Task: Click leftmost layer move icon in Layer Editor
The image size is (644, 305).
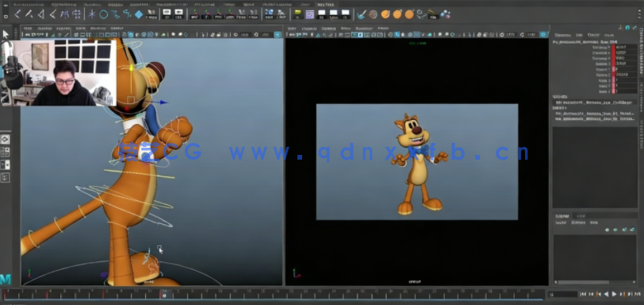Action: pyautogui.click(x=607, y=230)
